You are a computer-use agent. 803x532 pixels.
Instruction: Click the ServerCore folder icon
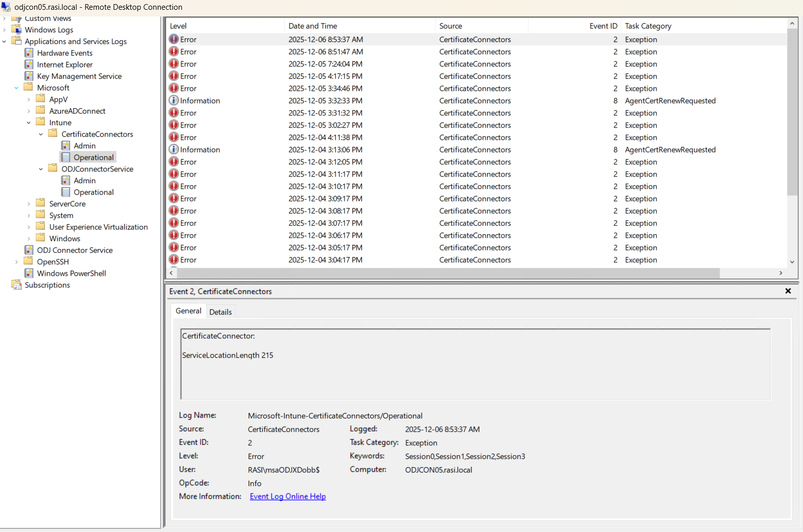point(41,203)
